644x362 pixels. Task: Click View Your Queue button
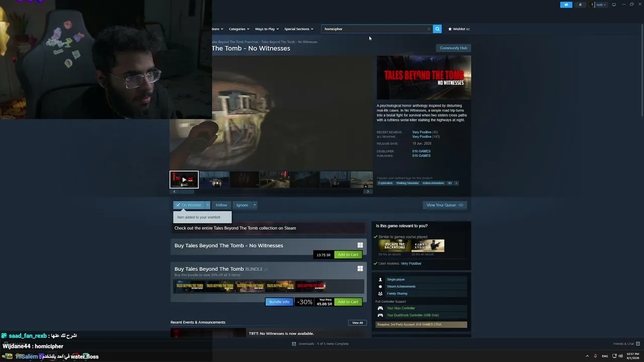point(445,205)
